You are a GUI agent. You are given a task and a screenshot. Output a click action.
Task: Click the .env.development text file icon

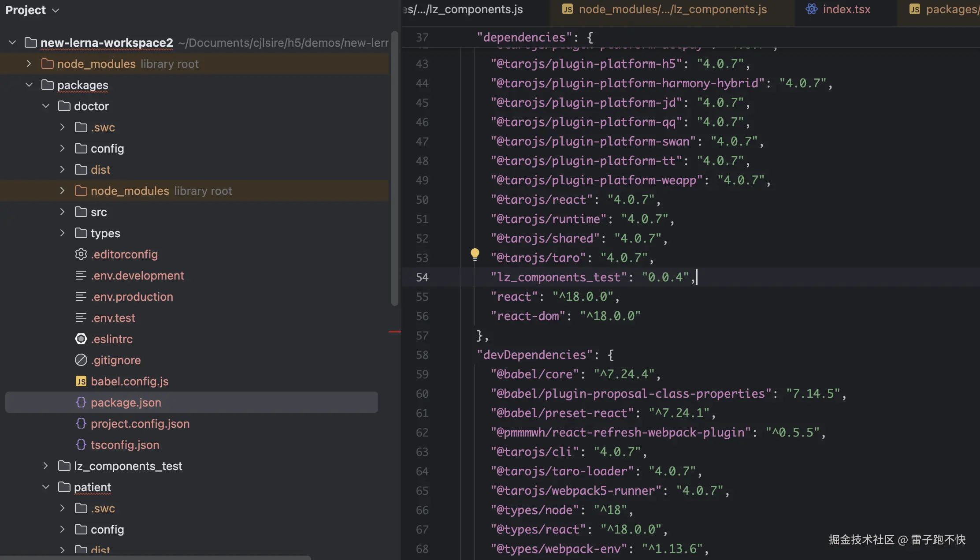pos(81,276)
